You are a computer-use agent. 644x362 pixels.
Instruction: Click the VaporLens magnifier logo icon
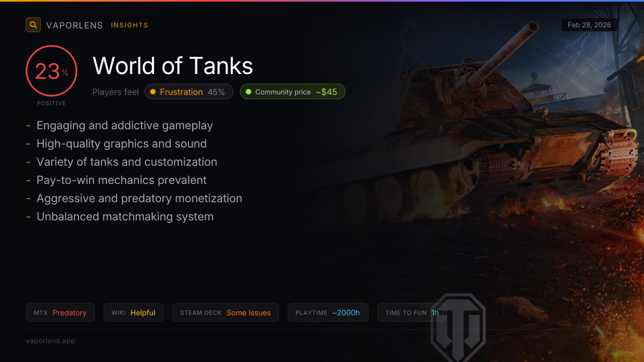33,25
